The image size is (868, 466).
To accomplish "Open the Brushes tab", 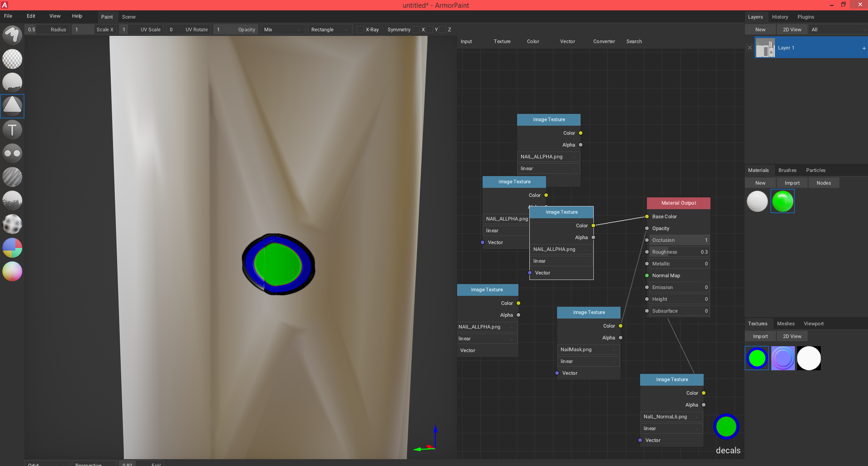I will pyautogui.click(x=787, y=170).
